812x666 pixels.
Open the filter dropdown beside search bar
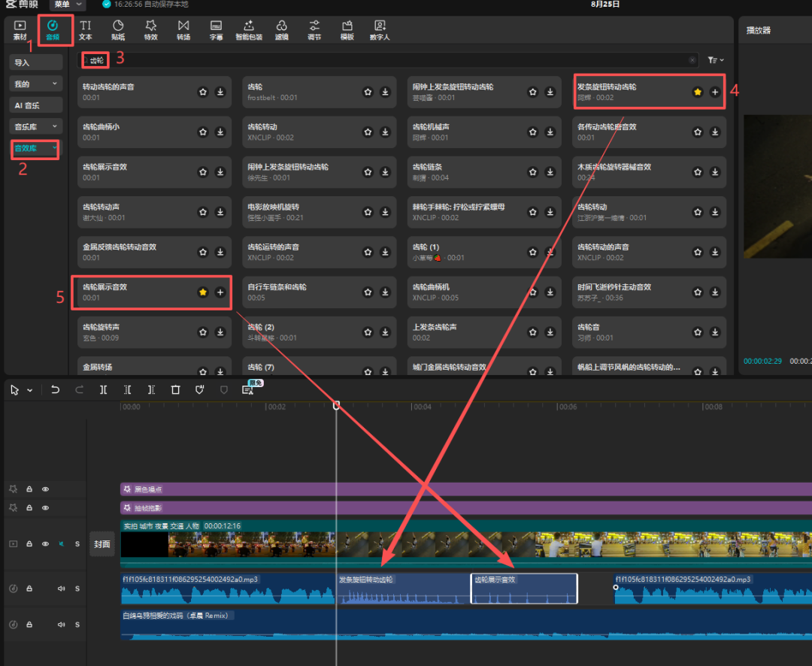715,60
